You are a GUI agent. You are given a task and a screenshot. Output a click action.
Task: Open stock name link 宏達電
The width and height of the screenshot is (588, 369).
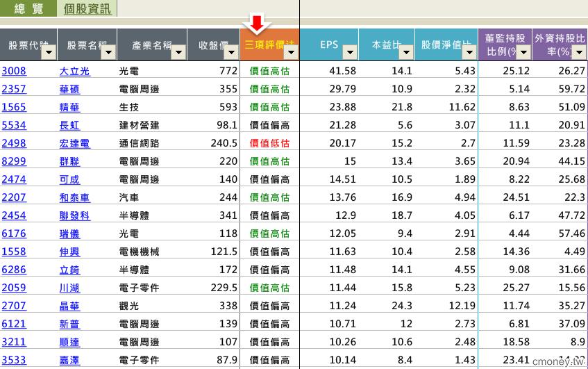(x=74, y=143)
